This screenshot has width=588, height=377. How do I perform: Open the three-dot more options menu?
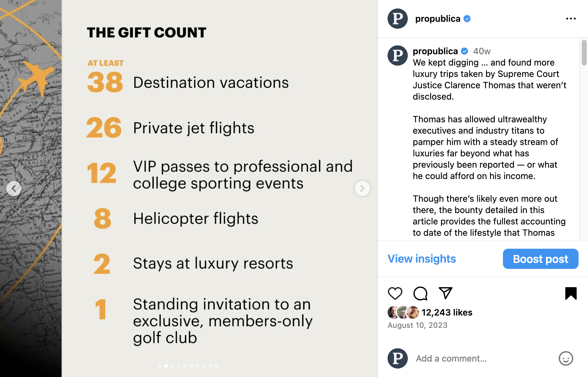pos(571,19)
